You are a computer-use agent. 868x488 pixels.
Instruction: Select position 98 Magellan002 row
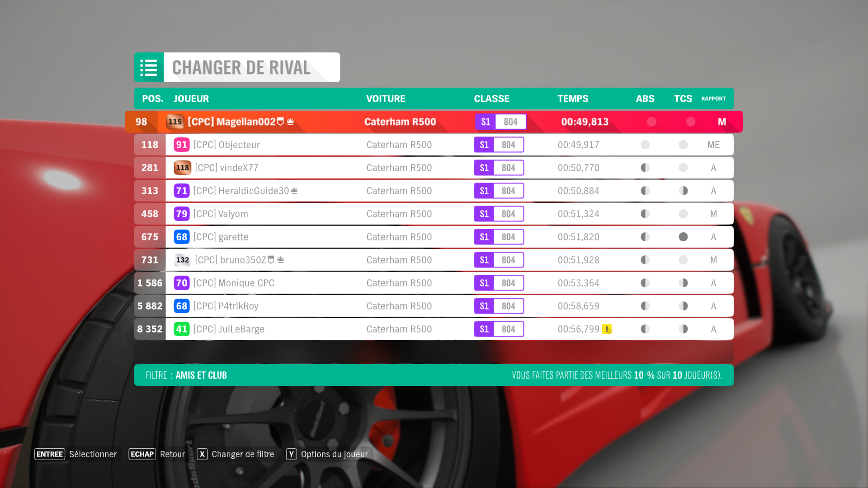pyautogui.click(x=434, y=122)
